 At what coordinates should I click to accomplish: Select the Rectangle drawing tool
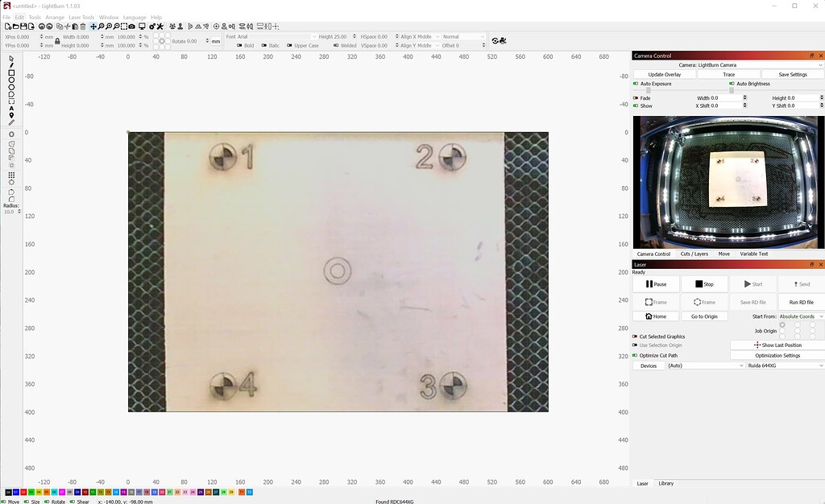tap(10, 72)
